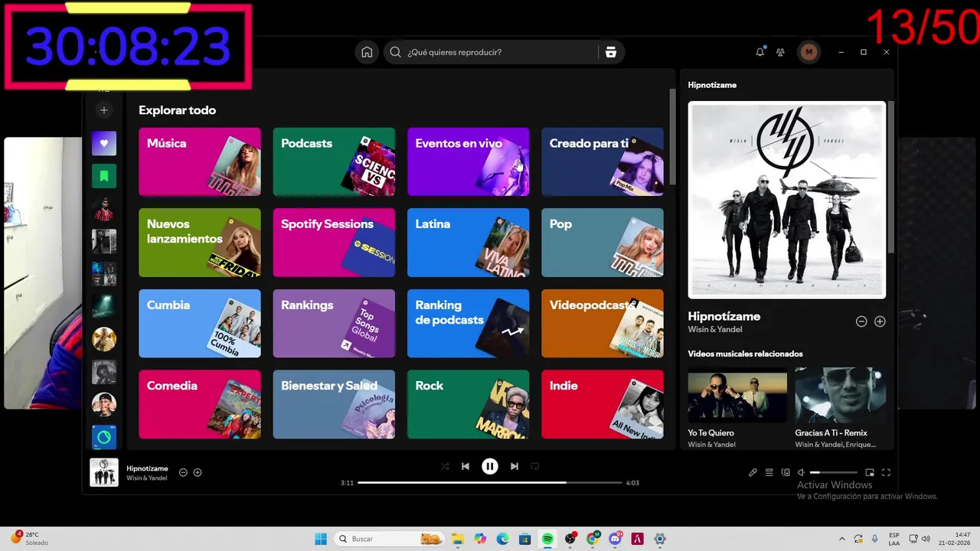Open the blue circle tile in sidebar
This screenshot has height=551, width=980.
point(104,438)
